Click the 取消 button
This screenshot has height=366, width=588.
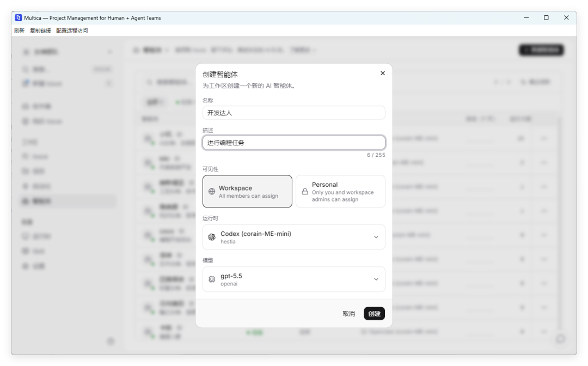tap(349, 314)
